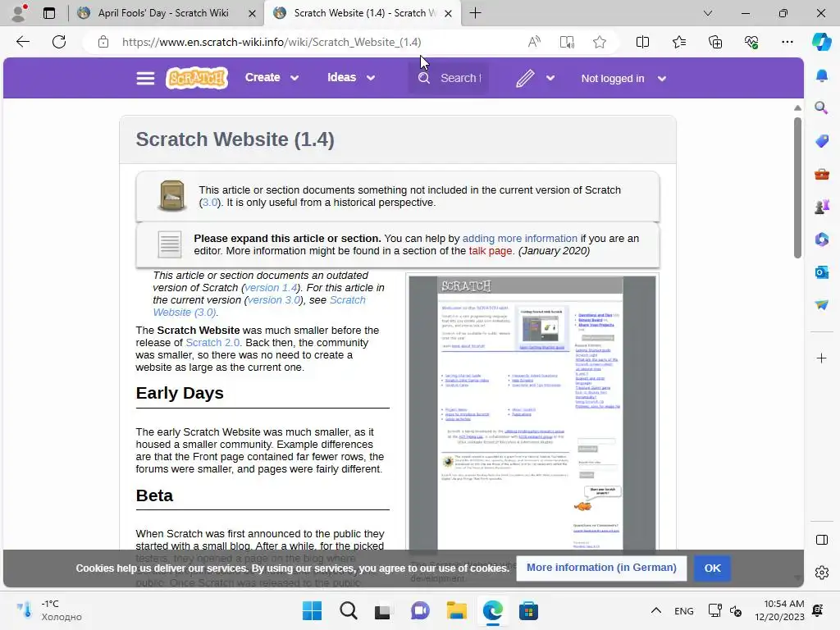Open sidebar settings gear icon
The height and width of the screenshot is (630, 840).
point(821,573)
